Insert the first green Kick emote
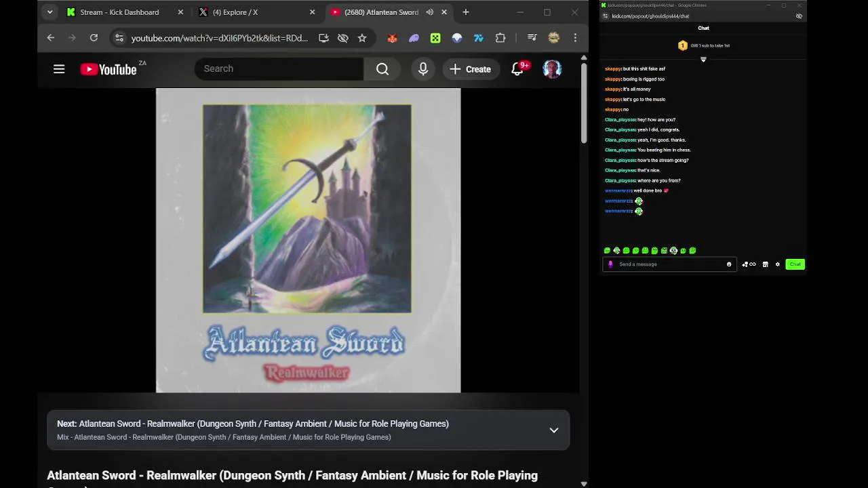The height and width of the screenshot is (488, 868). 607,251
